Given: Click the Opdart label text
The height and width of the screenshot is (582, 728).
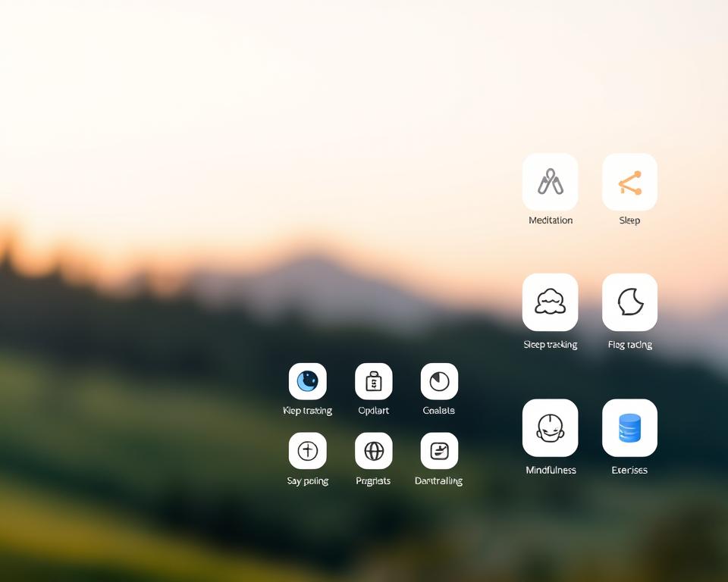Looking at the screenshot, I should click(x=373, y=411).
